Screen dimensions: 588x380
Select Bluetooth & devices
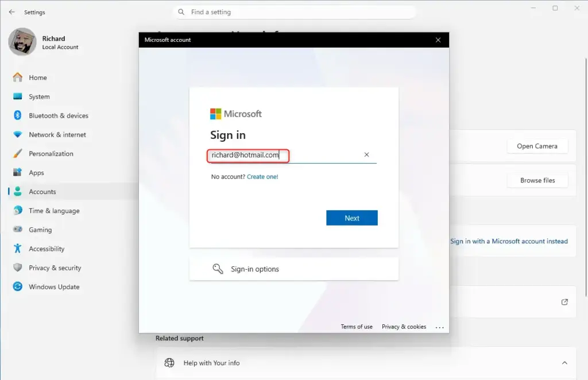(x=59, y=116)
